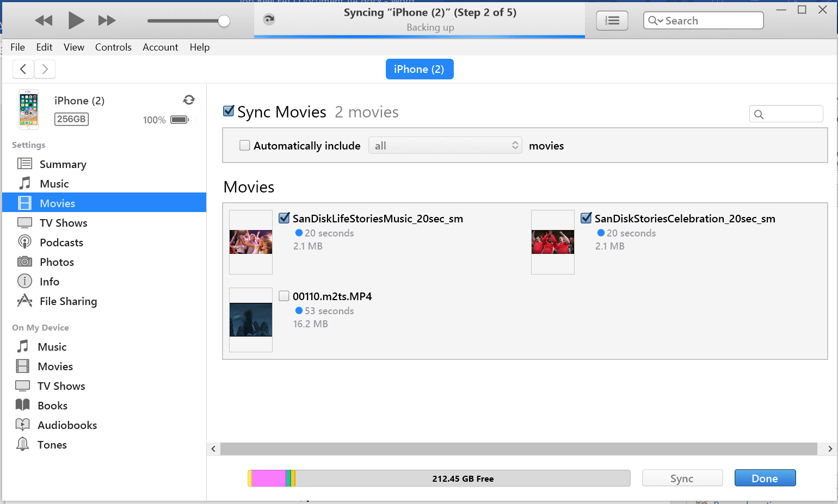The width and height of the screenshot is (838, 504).
Task: Click the battery icon
Action: (x=180, y=120)
